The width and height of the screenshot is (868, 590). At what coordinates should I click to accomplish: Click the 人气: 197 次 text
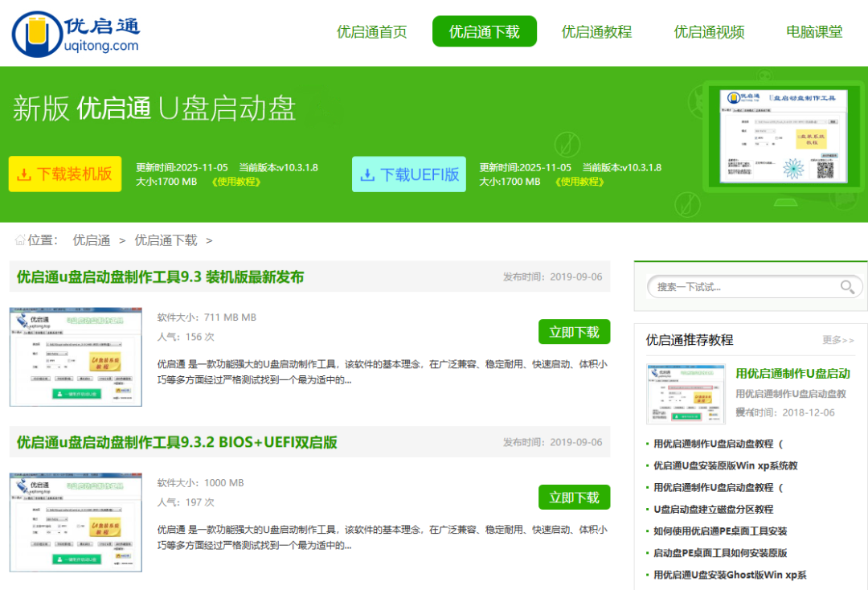tap(186, 502)
